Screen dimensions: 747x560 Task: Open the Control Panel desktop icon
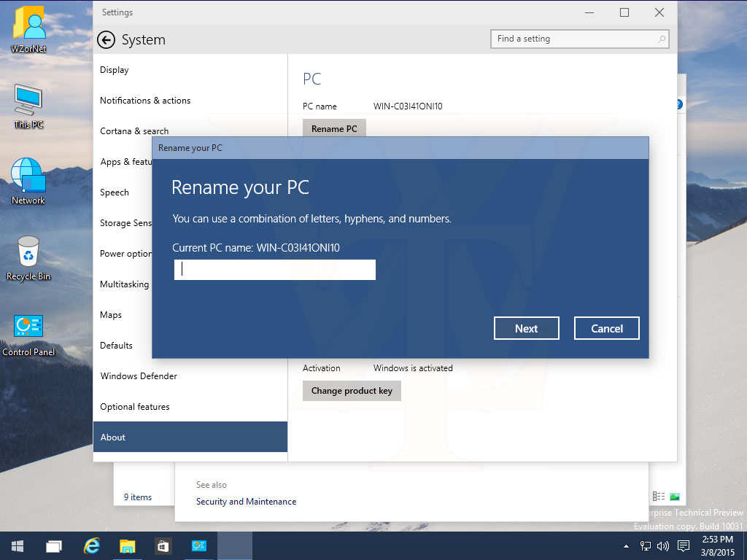pyautogui.click(x=28, y=334)
